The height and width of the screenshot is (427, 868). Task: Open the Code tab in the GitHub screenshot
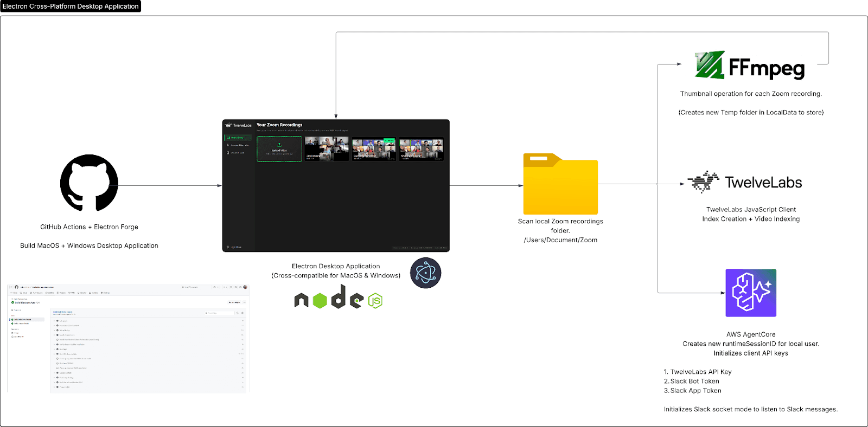click(14, 293)
